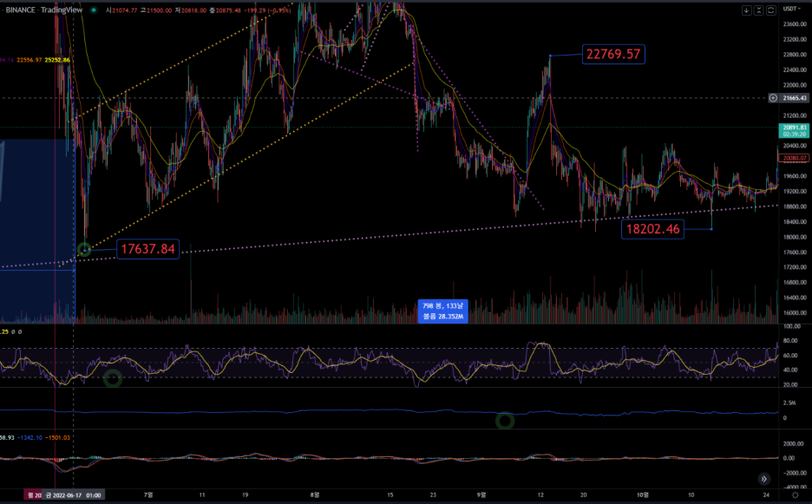
Task: Click the time axis label 7월
Action: click(148, 495)
